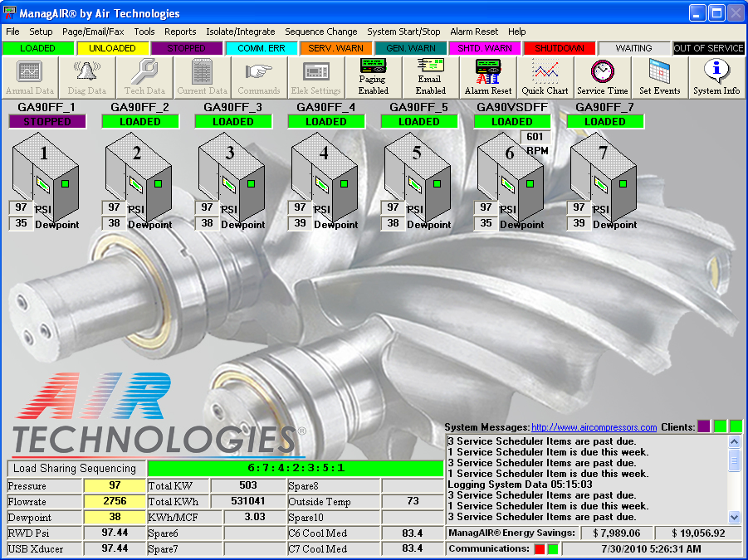Open the Reports menu
Image resolution: width=748 pixels, height=560 pixels.
pos(180,32)
